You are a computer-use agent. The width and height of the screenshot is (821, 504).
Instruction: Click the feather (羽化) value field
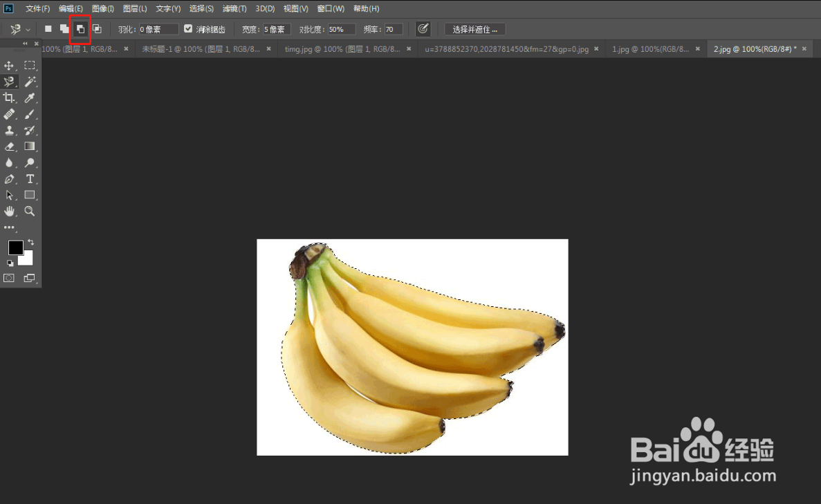click(158, 29)
